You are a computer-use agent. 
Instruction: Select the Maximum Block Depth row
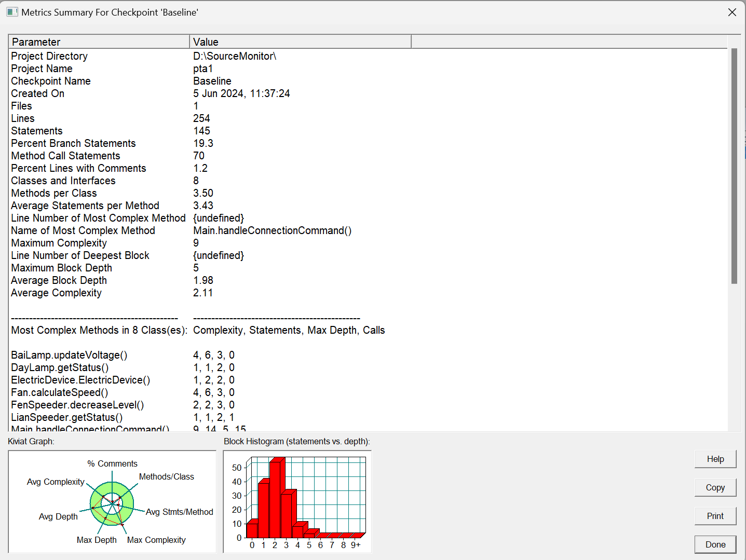tap(368, 268)
